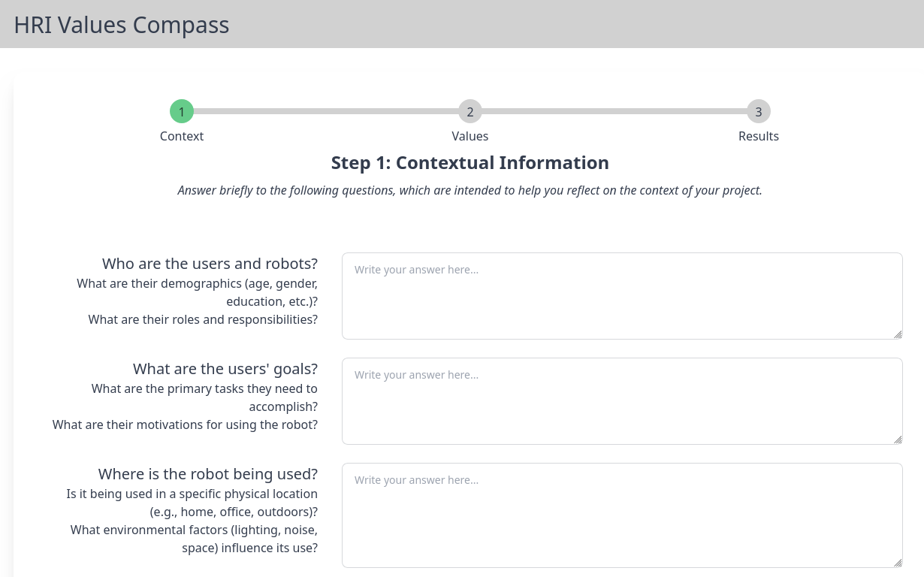The width and height of the screenshot is (924, 577).
Task: Click the "Who are the users and robots?" label
Action: tap(210, 264)
